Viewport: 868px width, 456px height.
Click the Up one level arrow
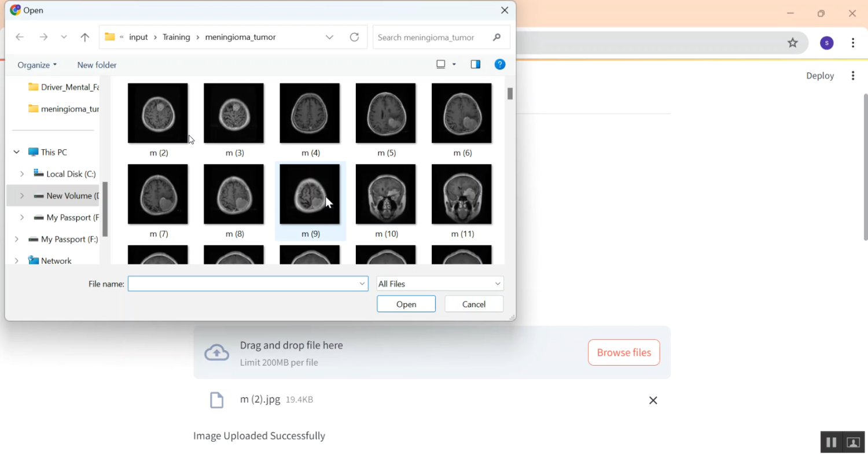[85, 38]
